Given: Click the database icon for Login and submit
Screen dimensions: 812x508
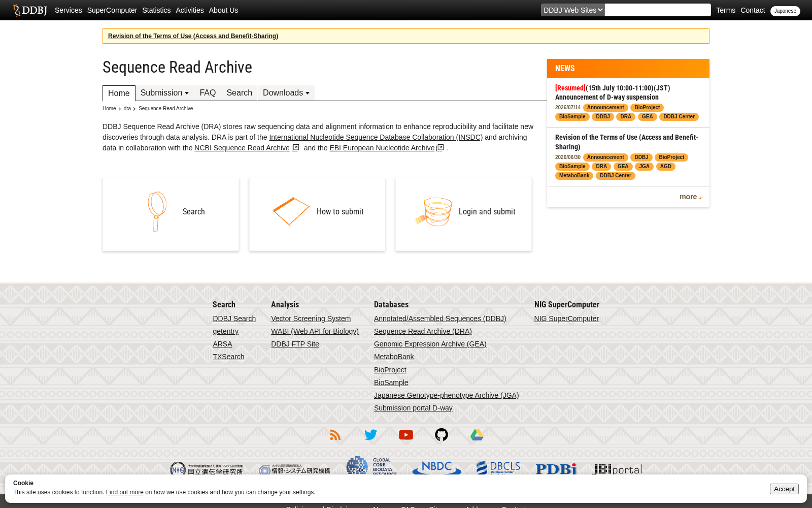Looking at the screenshot, I should pos(434,212).
